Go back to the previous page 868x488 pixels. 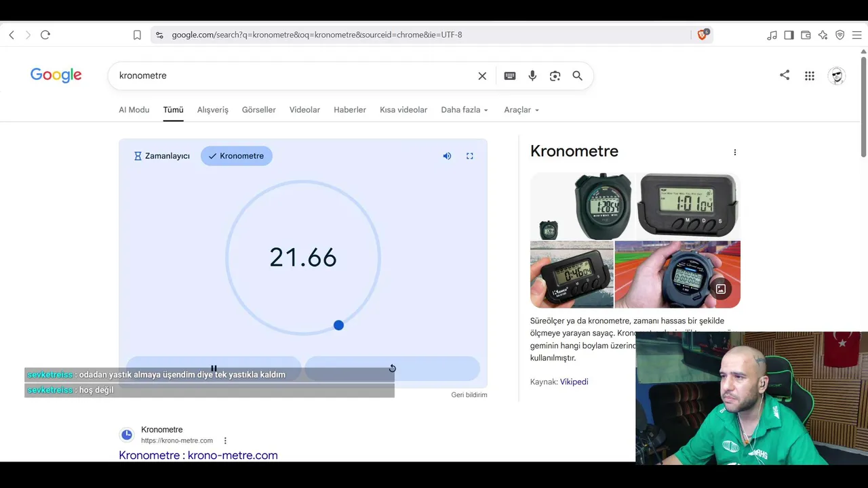tap(12, 35)
